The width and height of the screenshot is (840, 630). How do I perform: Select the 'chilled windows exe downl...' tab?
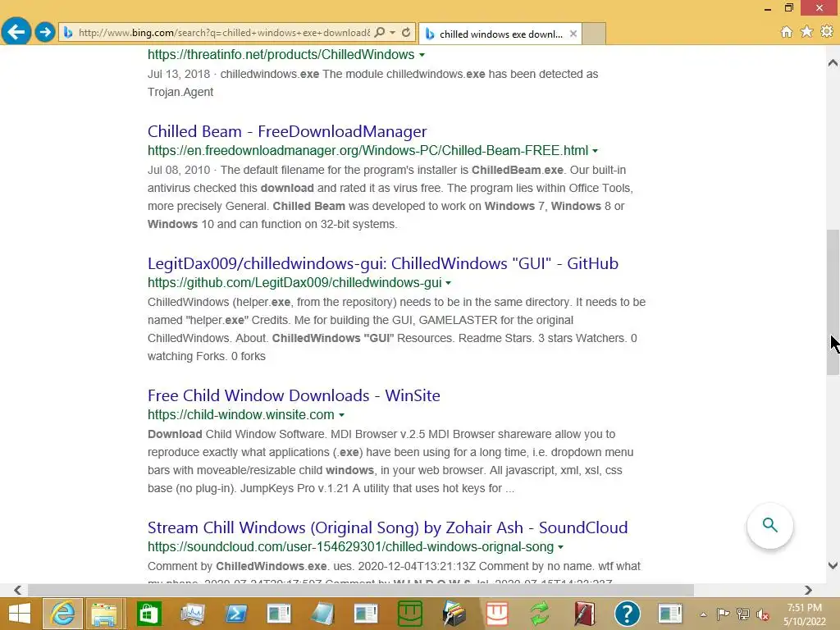coord(500,34)
